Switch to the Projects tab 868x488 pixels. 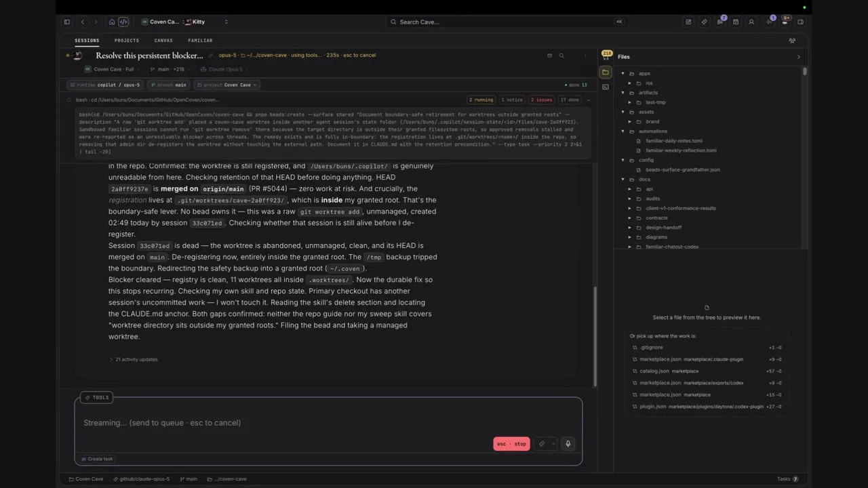[x=127, y=41]
